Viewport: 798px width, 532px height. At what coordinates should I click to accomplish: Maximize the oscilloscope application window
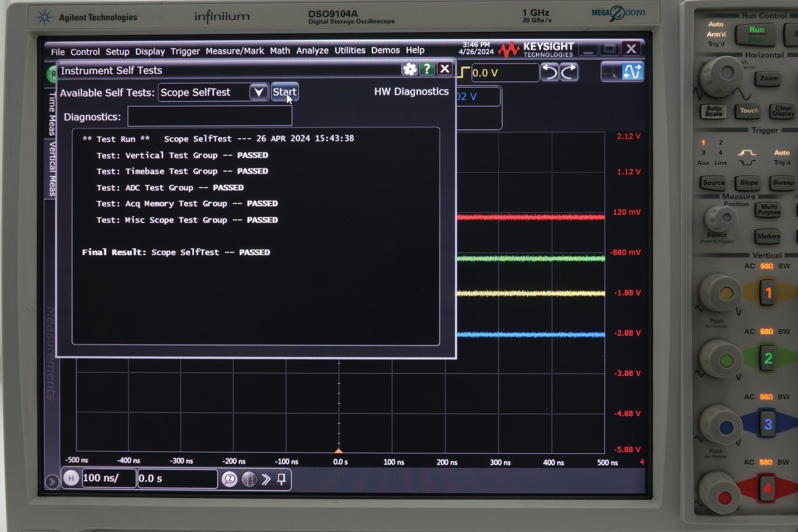click(x=609, y=48)
